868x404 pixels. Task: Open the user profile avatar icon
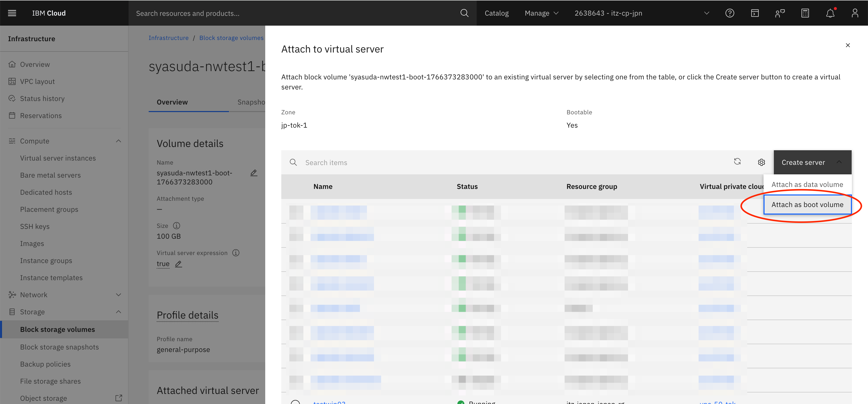click(855, 13)
